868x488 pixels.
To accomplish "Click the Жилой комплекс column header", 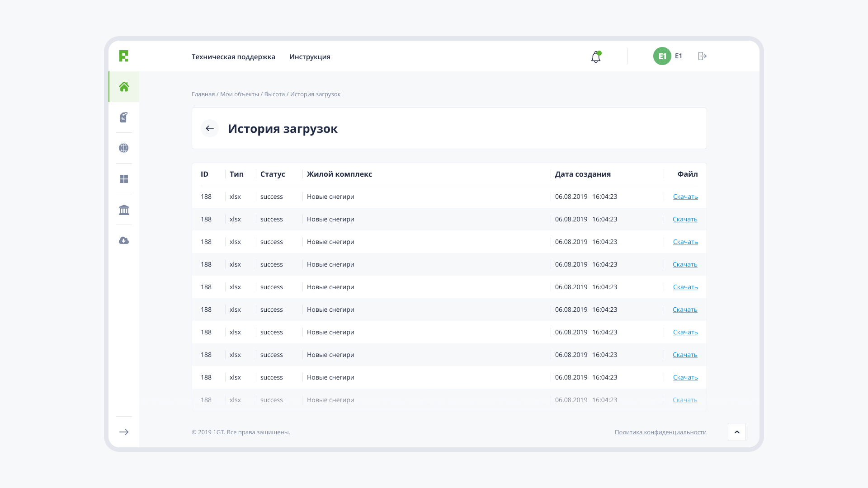I will click(340, 174).
